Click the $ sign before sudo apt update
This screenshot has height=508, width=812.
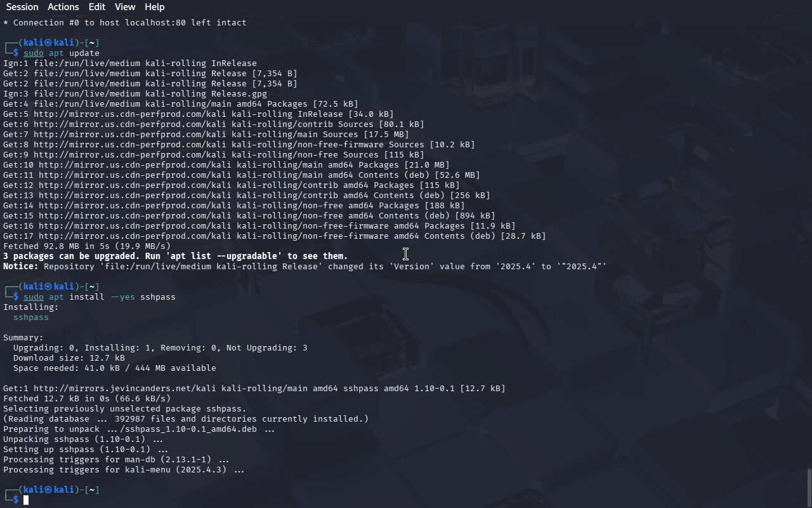16,53
